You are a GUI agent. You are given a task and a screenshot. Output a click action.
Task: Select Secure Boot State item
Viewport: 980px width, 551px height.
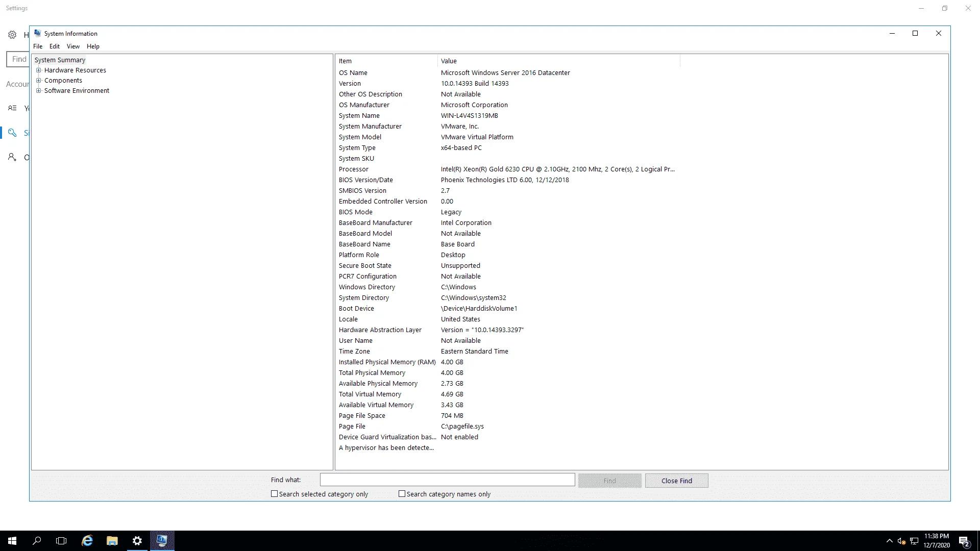tap(365, 266)
